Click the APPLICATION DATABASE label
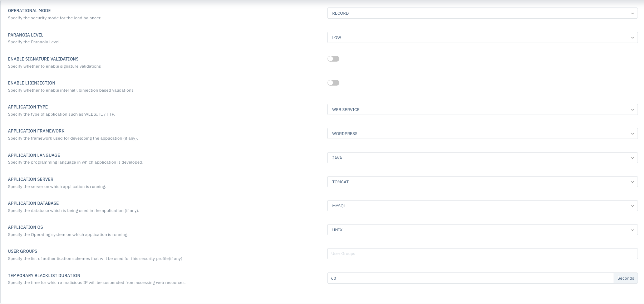Image resolution: width=644 pixels, height=304 pixels. coord(33,203)
